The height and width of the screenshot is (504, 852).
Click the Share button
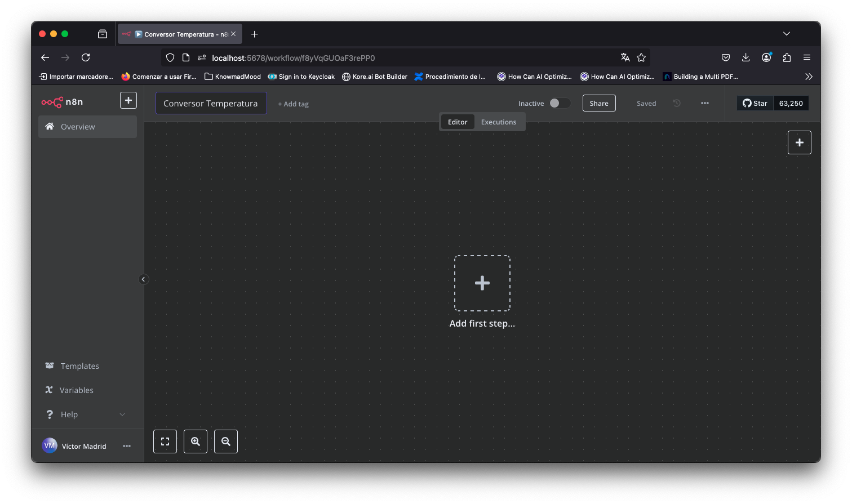pyautogui.click(x=599, y=103)
